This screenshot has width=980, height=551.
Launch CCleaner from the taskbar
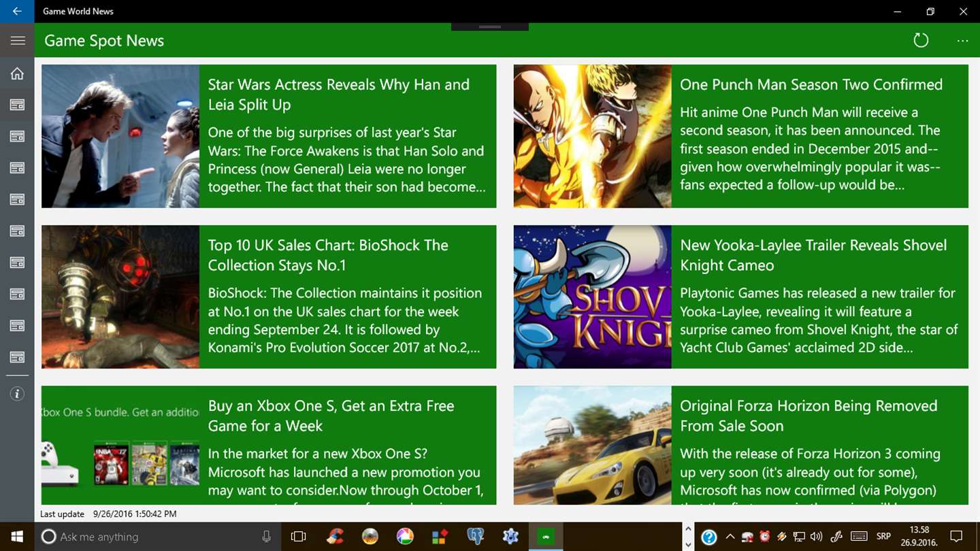[x=334, y=537]
